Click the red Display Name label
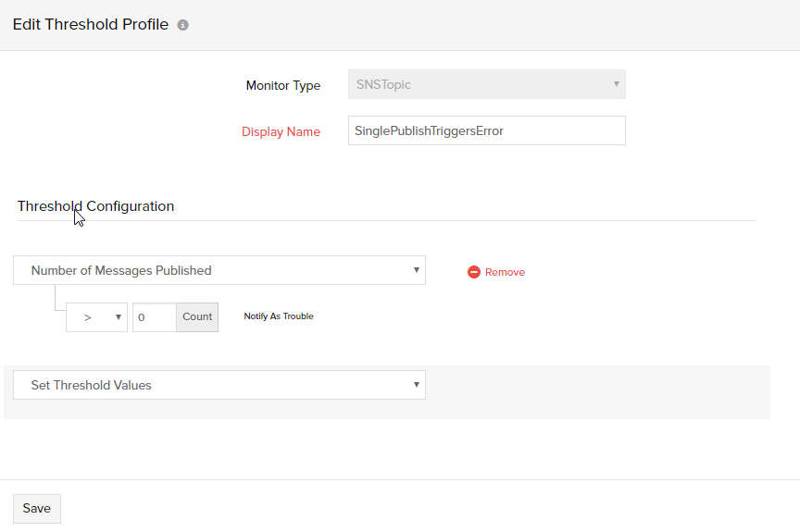800x532 pixels. [281, 131]
